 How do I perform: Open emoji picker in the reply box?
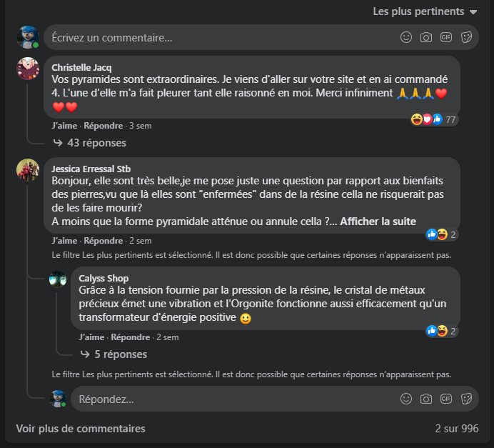pyautogui.click(x=405, y=399)
